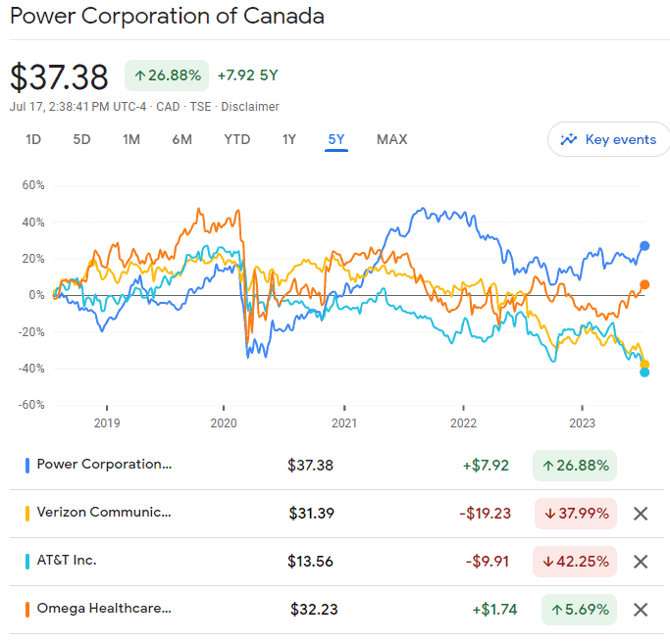Open Key events button

pos(608,139)
